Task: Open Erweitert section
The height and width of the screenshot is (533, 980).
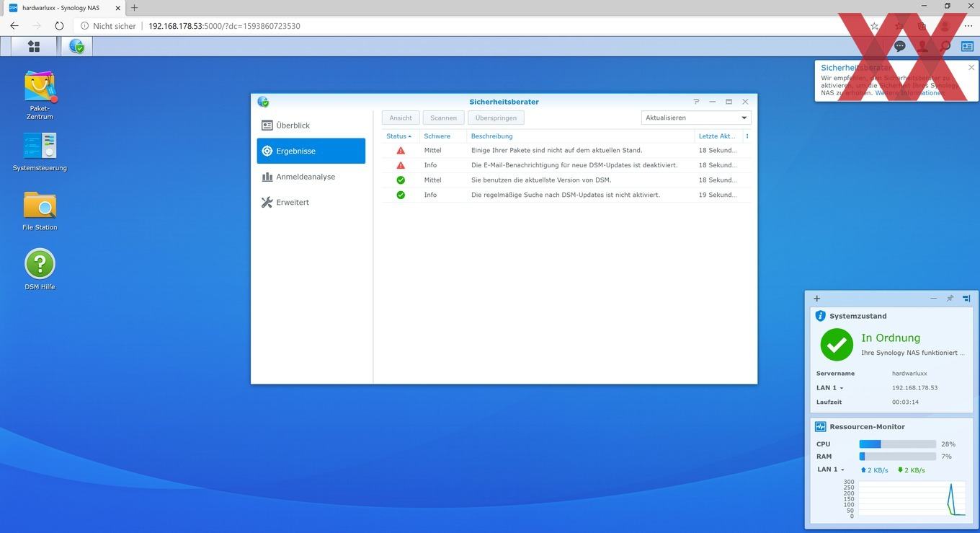Action: (311, 203)
